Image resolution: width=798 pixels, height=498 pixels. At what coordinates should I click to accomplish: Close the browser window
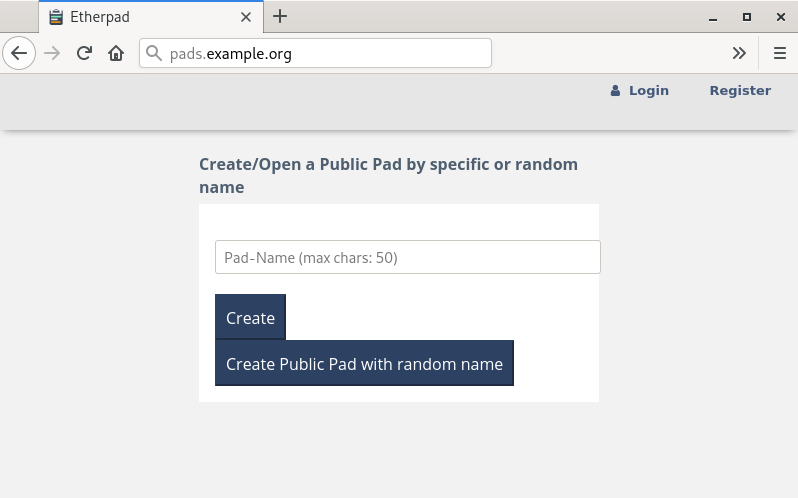[781, 17]
